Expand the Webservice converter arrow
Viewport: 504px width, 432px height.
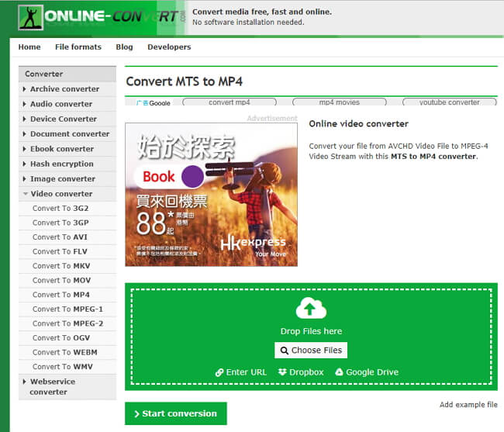pos(25,382)
